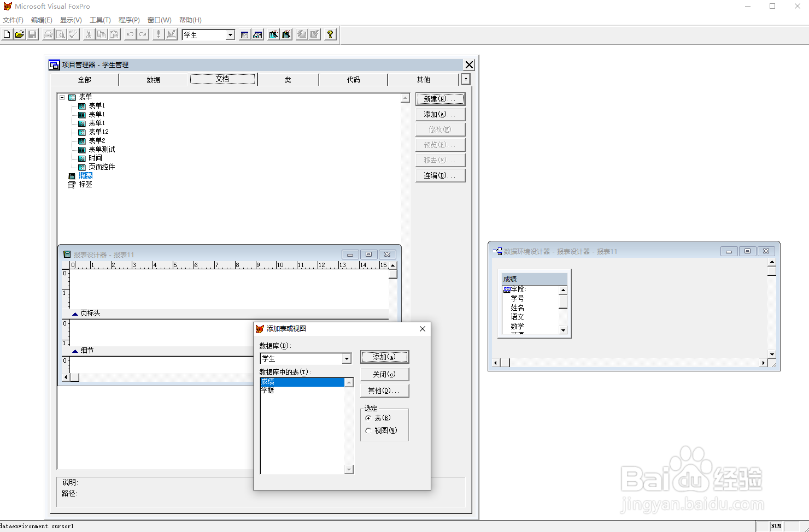
Task: Open the 显示(V) menu
Action: [x=71, y=20]
